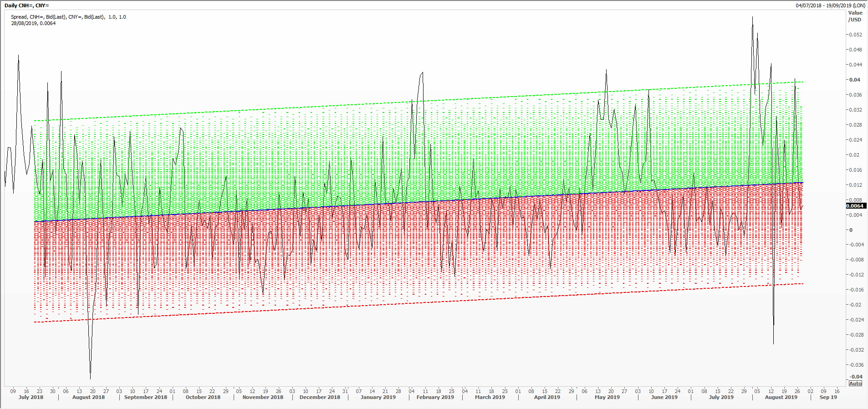This screenshot has width=868, height=409.
Task: Click the 0.012 y-axis label
Action: coord(855,185)
